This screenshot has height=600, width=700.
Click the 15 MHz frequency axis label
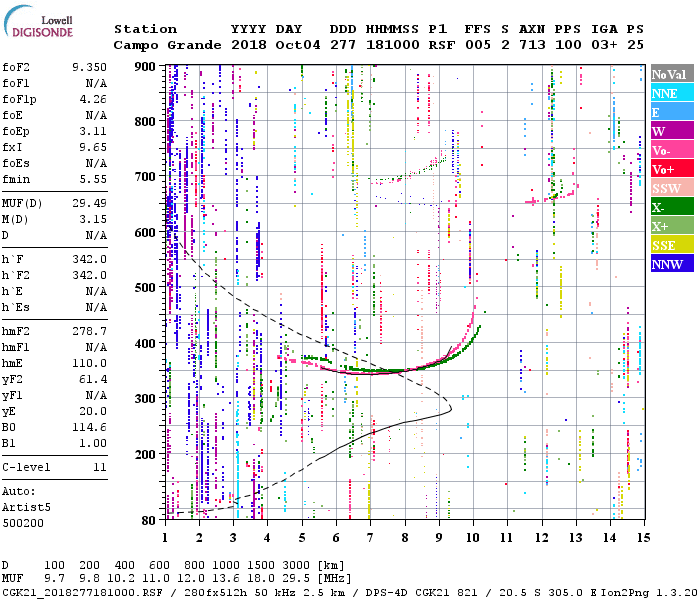[644, 538]
